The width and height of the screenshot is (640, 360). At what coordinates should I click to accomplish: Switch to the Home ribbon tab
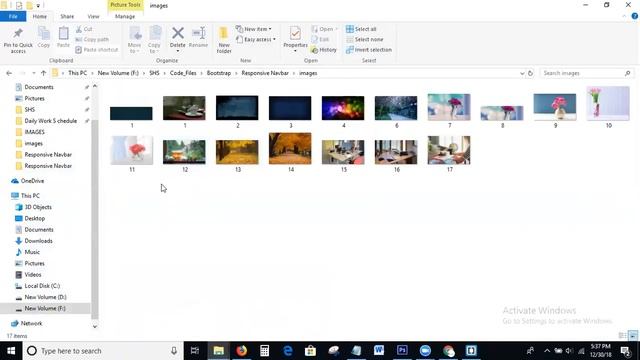(40, 16)
